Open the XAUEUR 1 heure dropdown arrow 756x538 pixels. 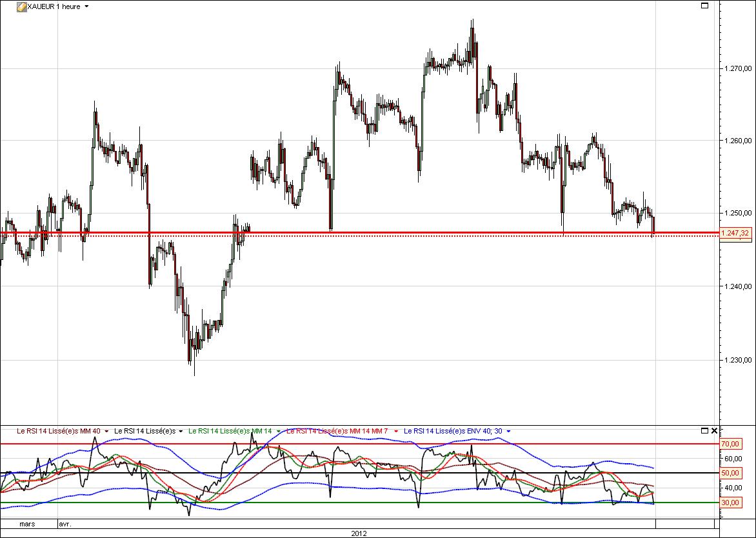pyautogui.click(x=87, y=6)
